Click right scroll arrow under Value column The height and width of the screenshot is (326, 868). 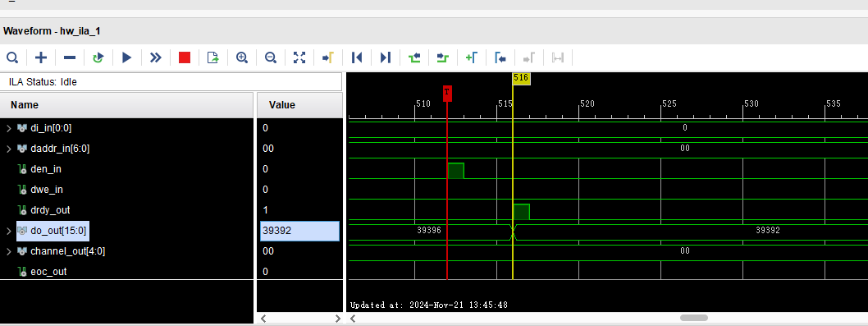click(338, 319)
